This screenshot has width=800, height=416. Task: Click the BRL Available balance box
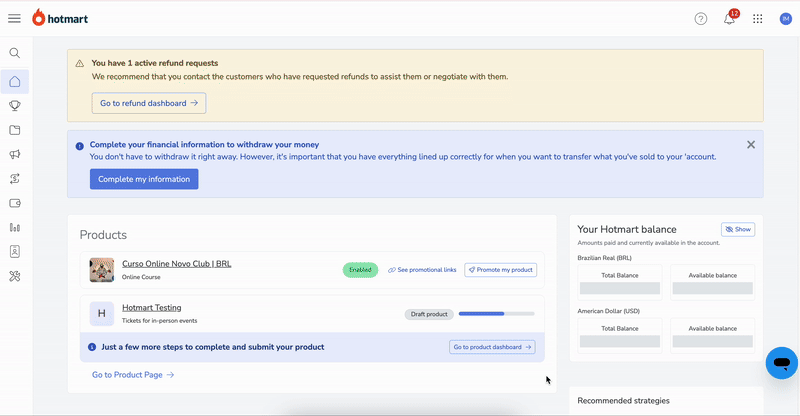click(x=713, y=282)
